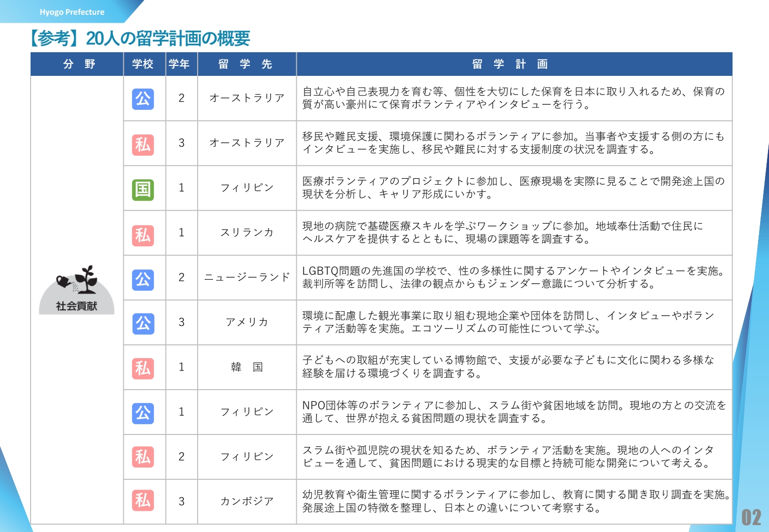
Task: Click the 学校 column header
Action: point(143,64)
